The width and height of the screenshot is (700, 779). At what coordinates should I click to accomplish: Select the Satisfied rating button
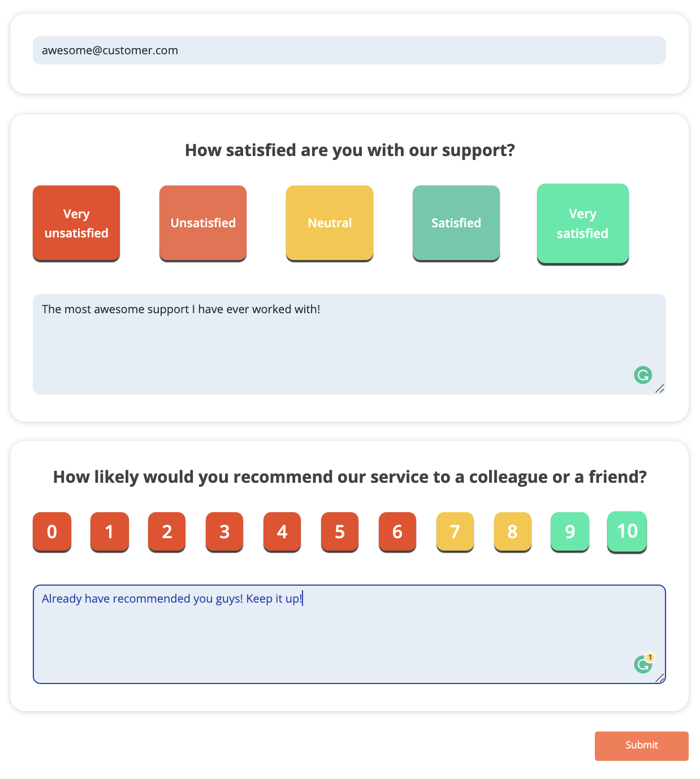456,223
